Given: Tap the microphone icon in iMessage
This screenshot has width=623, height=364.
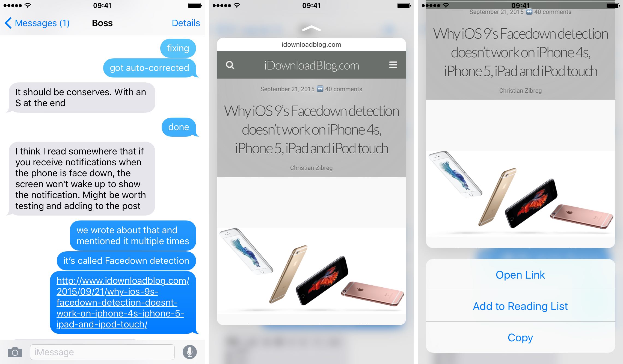Looking at the screenshot, I should [190, 351].
